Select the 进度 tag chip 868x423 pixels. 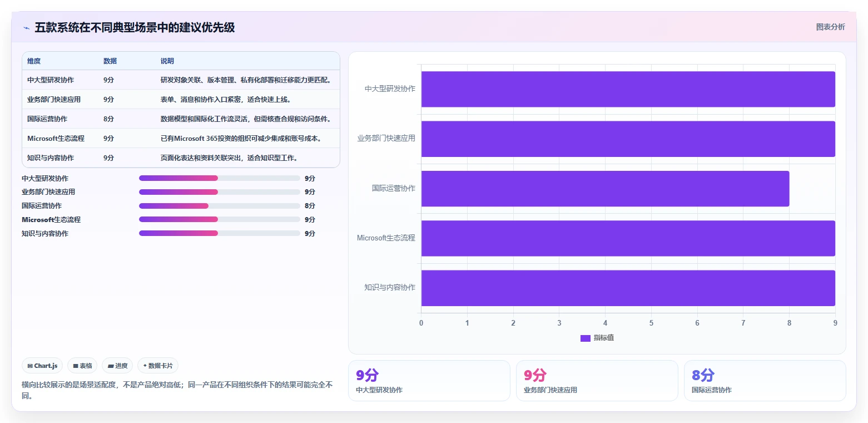[x=117, y=366]
